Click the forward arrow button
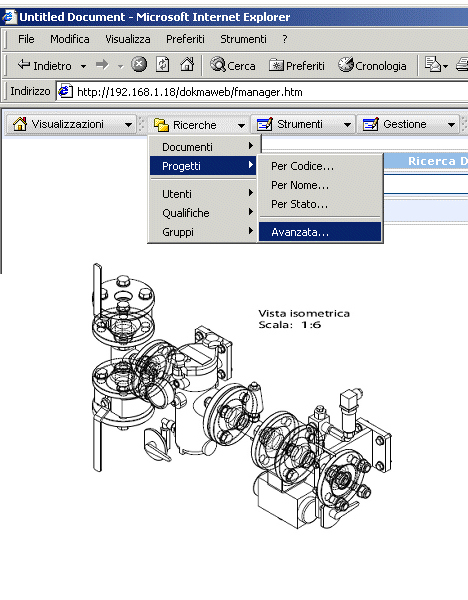 (x=102, y=65)
